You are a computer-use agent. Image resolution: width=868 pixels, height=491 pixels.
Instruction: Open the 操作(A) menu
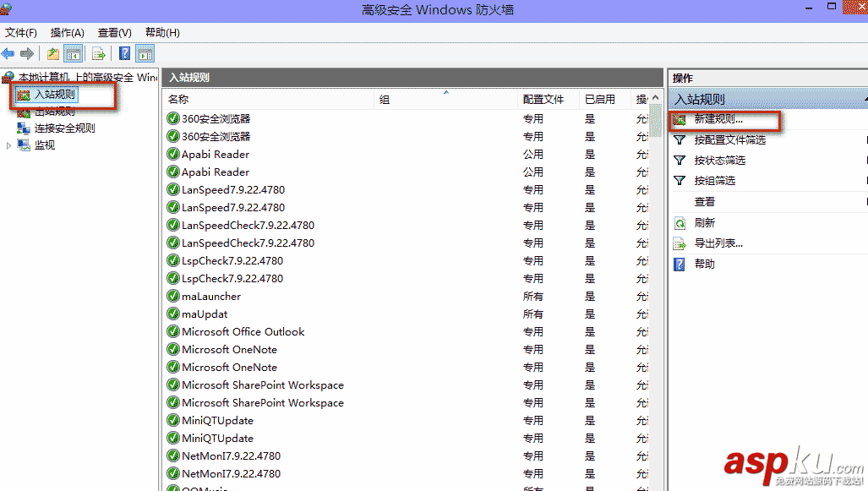pos(67,33)
